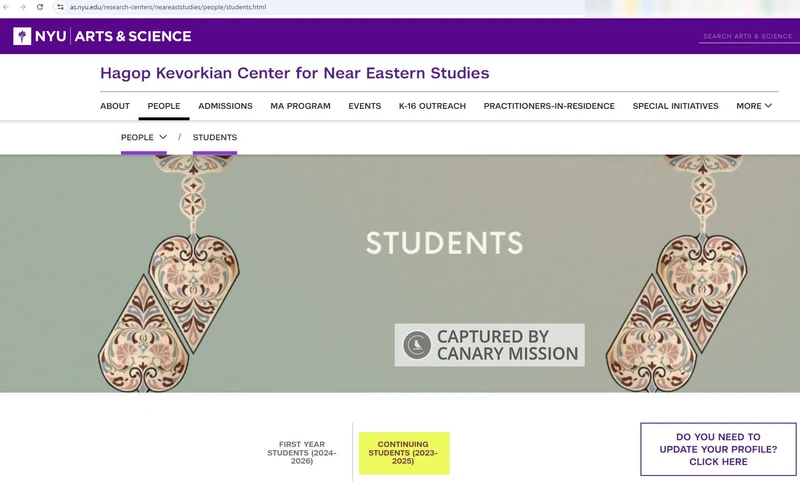
Task: Open Special Initiatives menu
Action: [676, 106]
